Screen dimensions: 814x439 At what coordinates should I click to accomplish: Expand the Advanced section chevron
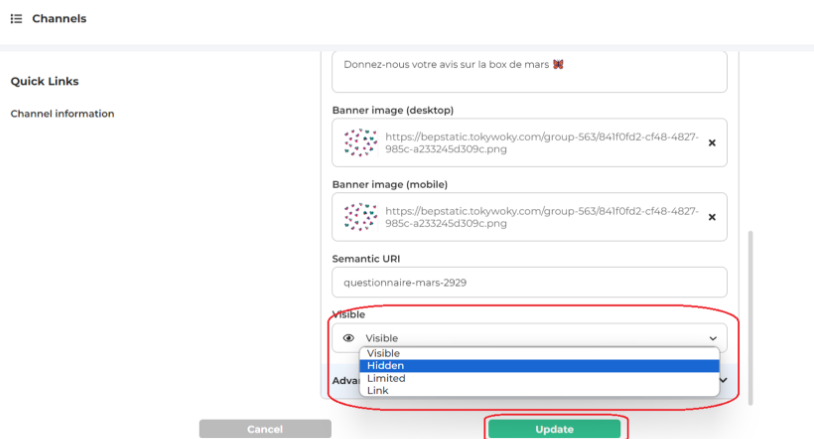click(724, 380)
